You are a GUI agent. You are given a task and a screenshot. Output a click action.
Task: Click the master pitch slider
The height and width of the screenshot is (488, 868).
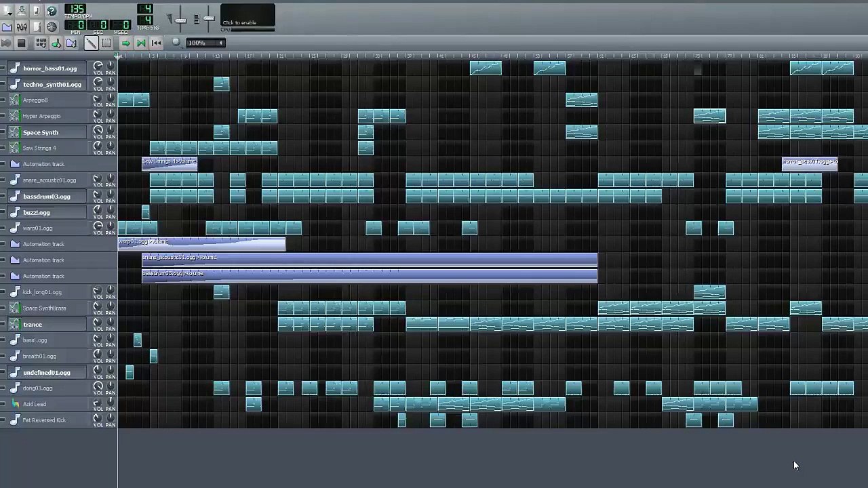208,18
